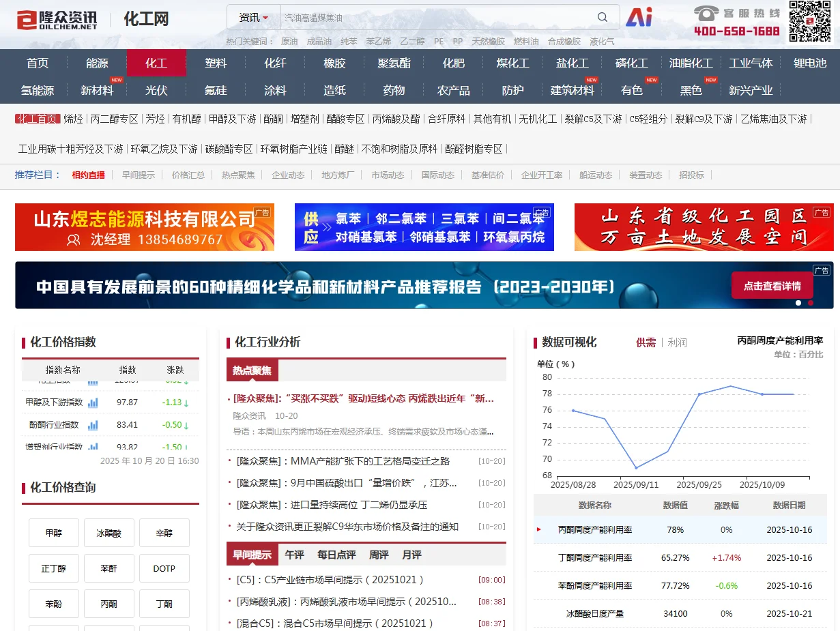Open the 山东省级化工园区 ad banner
Screen dimensions: 840x631
[704, 227]
